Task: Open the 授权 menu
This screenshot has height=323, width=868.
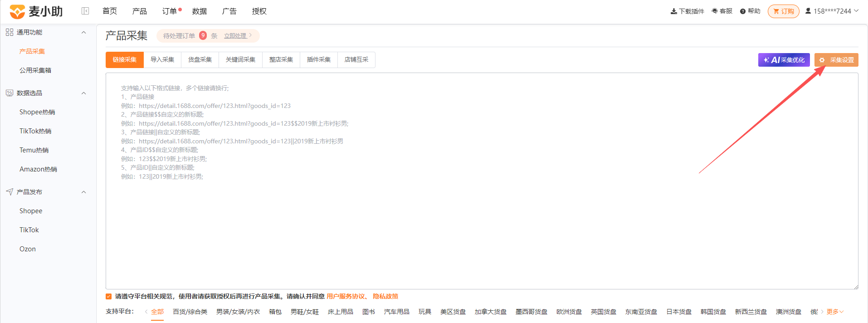Action: (259, 11)
